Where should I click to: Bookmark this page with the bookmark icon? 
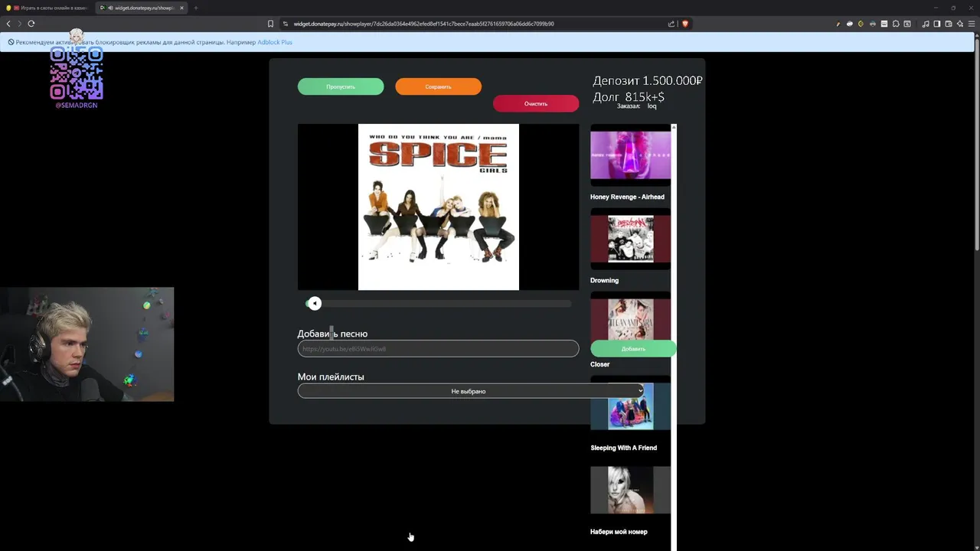(270, 24)
